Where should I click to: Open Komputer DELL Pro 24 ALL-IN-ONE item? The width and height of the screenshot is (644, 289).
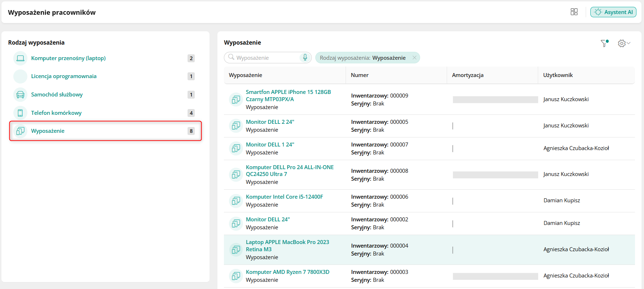point(290,171)
